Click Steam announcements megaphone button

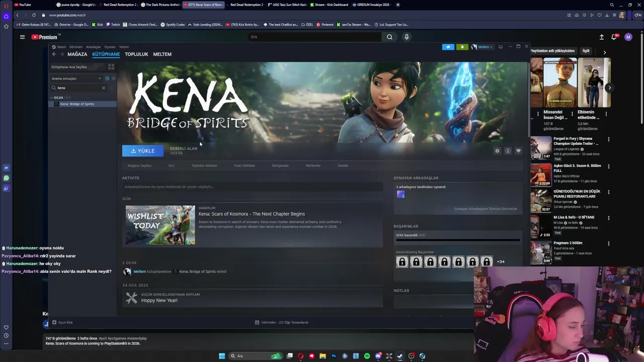(x=448, y=47)
